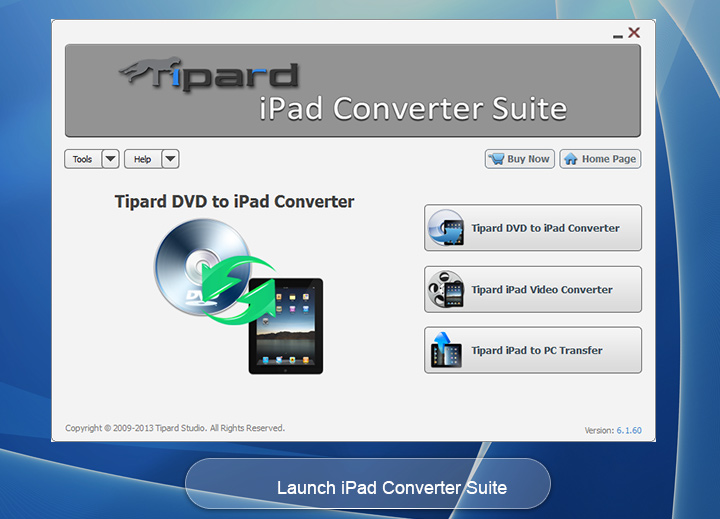Click the version number 6.1.60
The image size is (720, 519).
(x=629, y=430)
